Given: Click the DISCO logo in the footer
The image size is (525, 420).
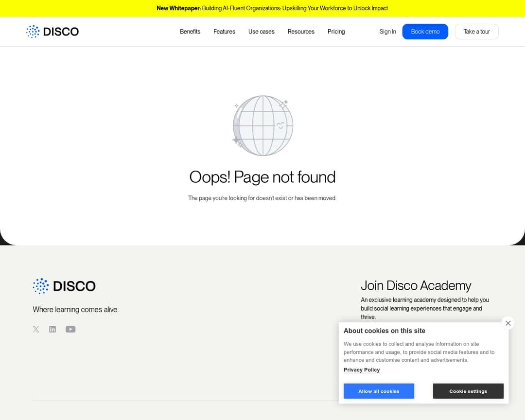Looking at the screenshot, I should point(64,286).
